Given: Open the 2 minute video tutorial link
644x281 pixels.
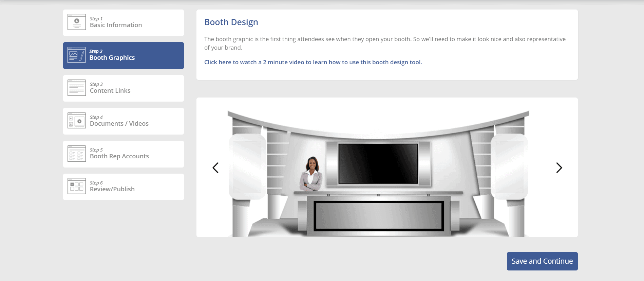Looking at the screenshot, I should point(313,62).
